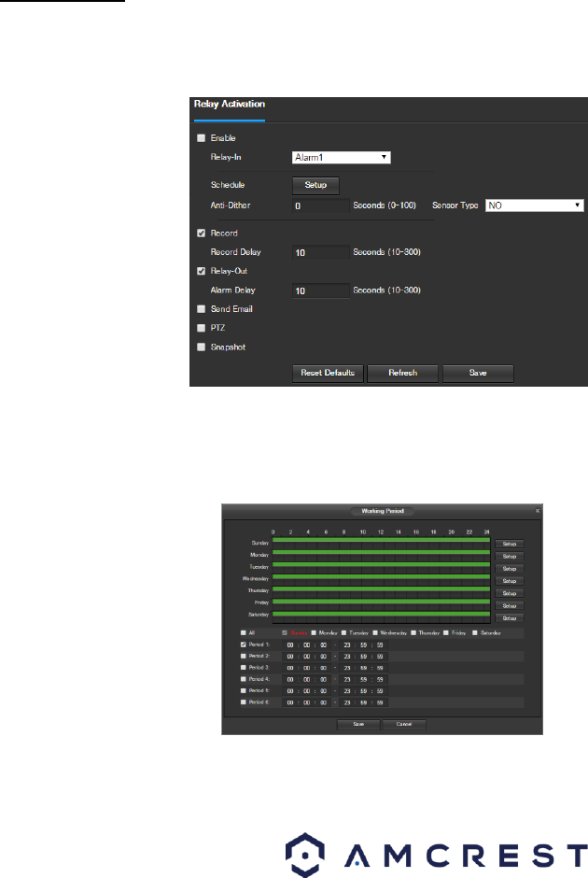Check the Thursday checkbox
The image size is (588, 878).
413,633
